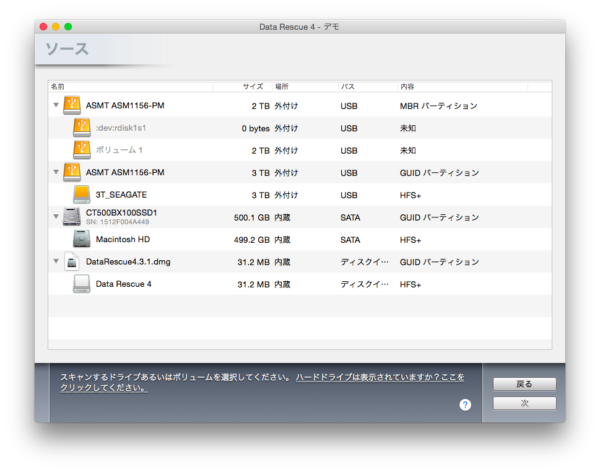
Task: Click the :dev:rdisk1s1 USB volume icon
Action: [82, 127]
